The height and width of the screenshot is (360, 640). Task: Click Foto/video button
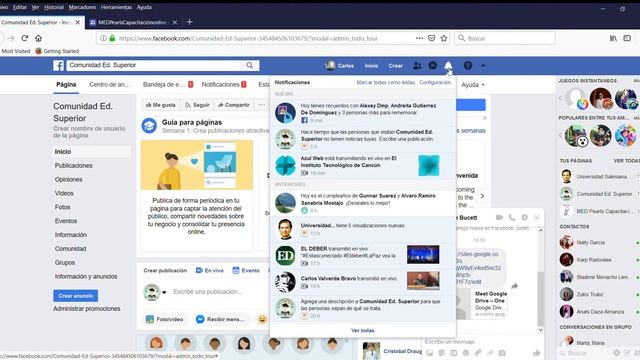[x=164, y=319]
